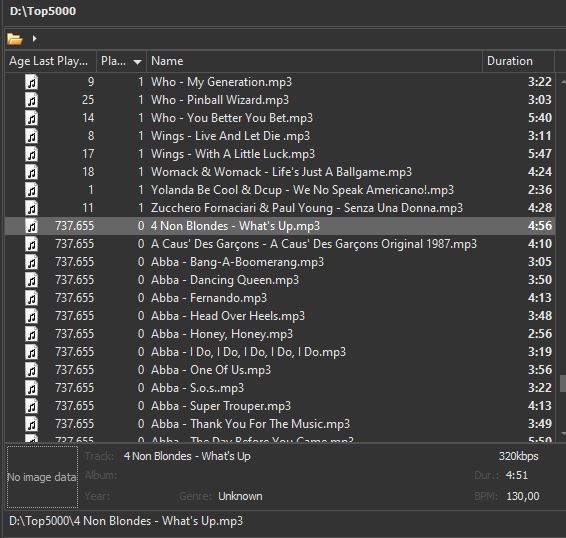The width and height of the screenshot is (566, 538).
Task: Select A Caus' Des Garçons Original 1987.mp3
Action: 314,244
